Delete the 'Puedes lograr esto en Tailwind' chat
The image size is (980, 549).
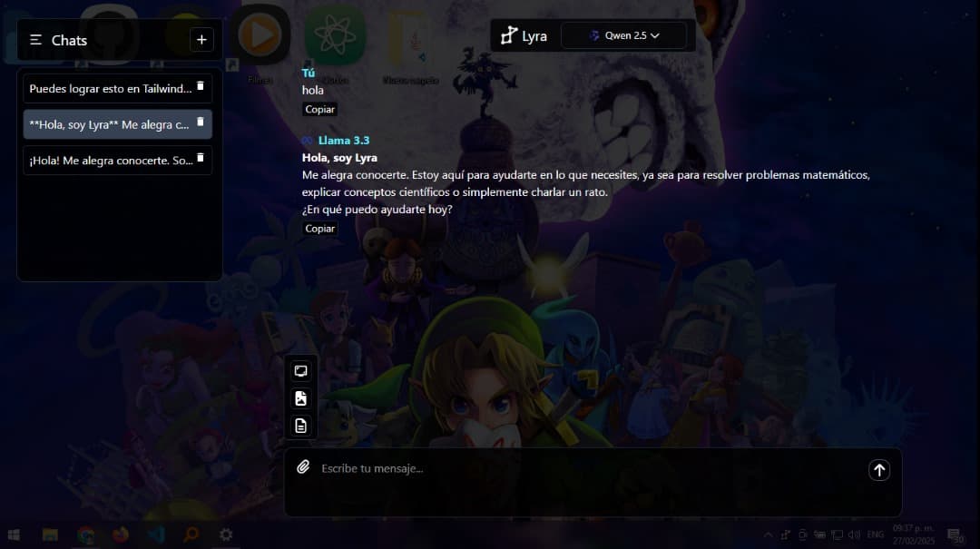click(201, 86)
